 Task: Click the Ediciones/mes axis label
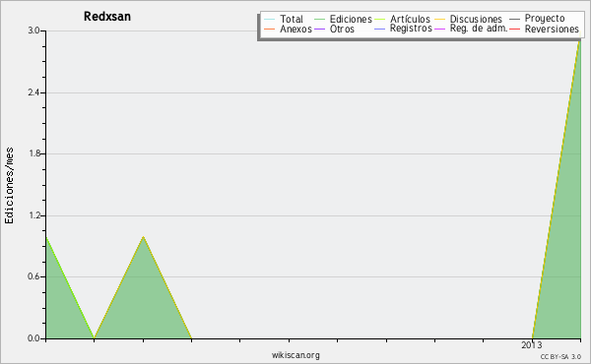click(x=9, y=186)
